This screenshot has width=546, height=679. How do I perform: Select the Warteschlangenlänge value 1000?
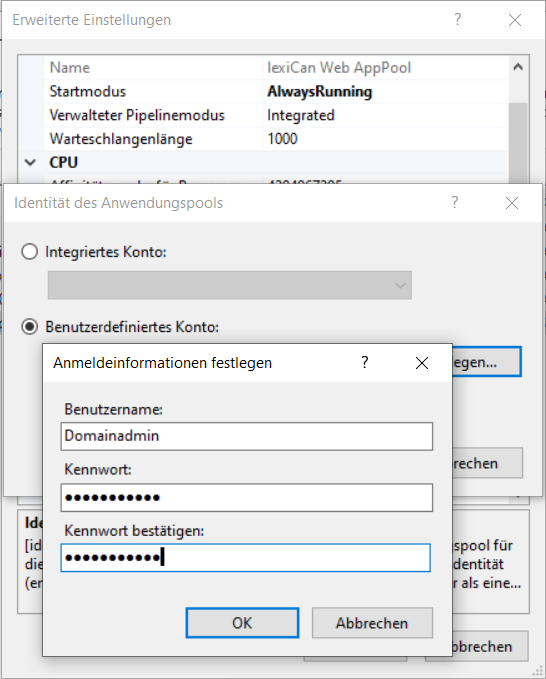(x=282, y=139)
